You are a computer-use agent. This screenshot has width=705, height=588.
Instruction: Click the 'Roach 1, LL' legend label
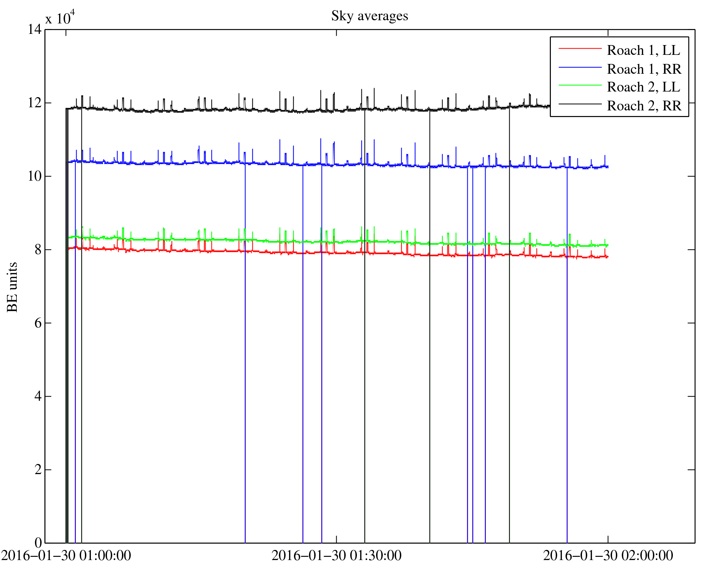[643, 50]
